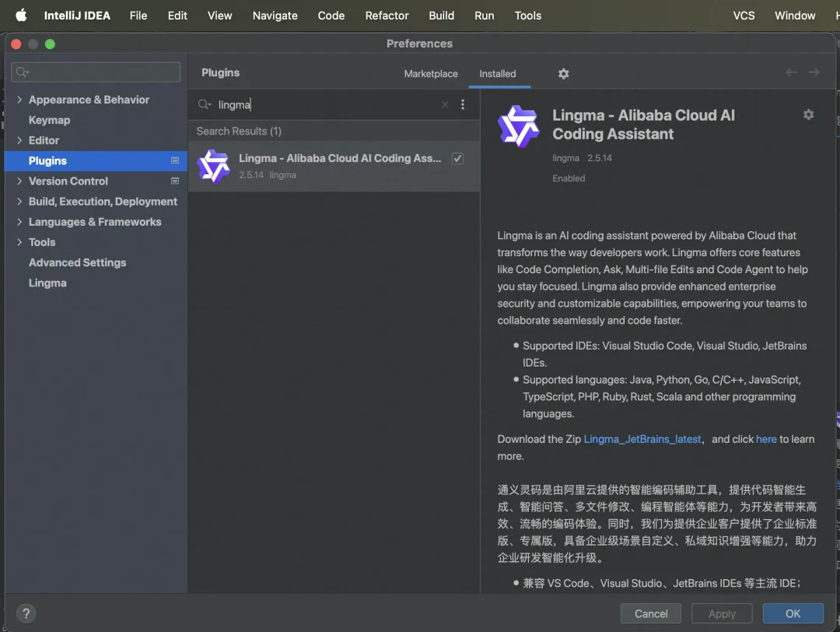Screen dimensions: 840x632
Task: Open the Build menu
Action: (x=442, y=16)
